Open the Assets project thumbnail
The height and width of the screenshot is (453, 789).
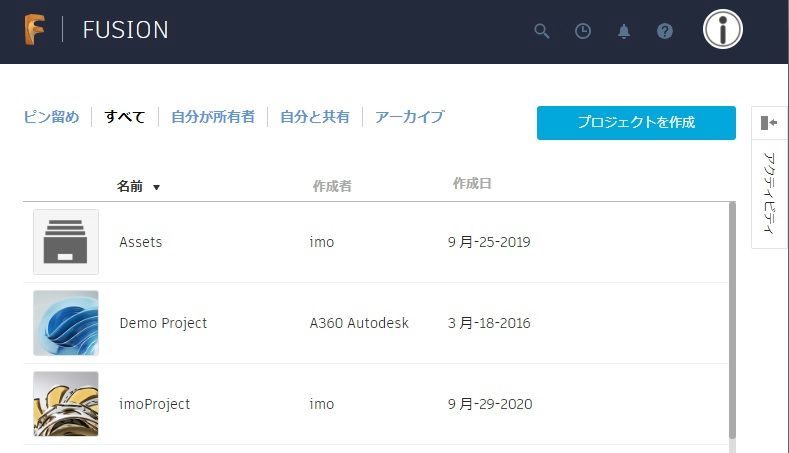pos(66,242)
